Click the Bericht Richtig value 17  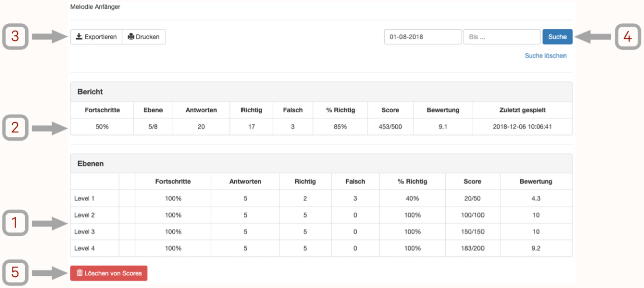(x=251, y=127)
